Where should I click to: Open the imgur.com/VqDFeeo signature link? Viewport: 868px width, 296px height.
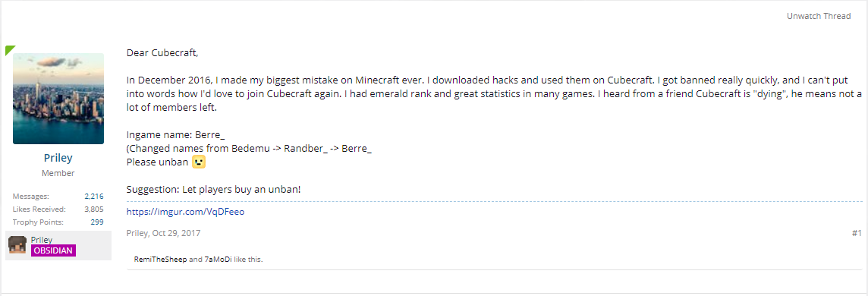pos(185,211)
